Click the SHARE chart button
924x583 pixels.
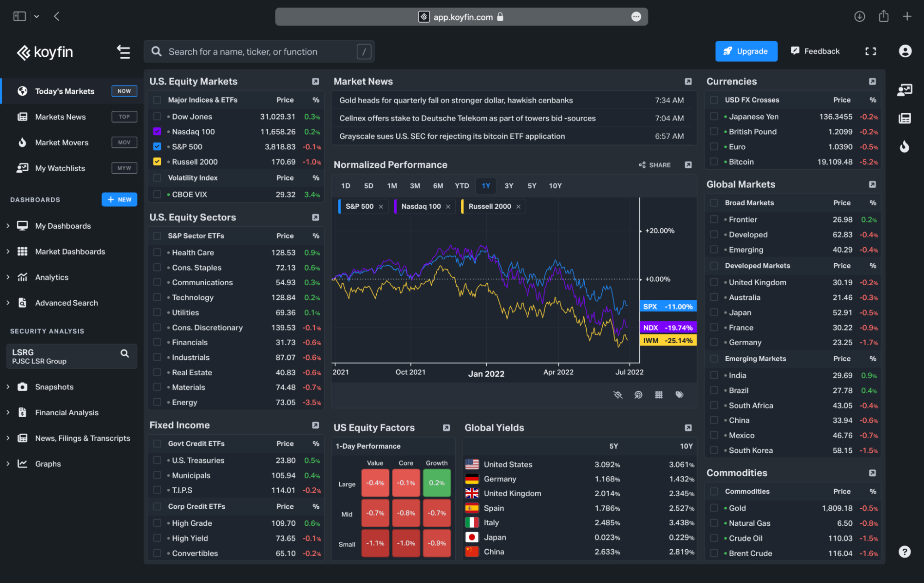[655, 165]
